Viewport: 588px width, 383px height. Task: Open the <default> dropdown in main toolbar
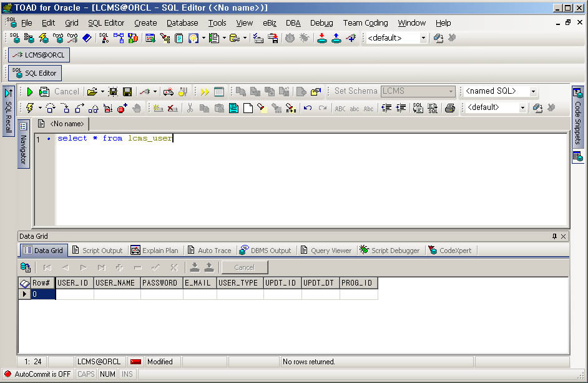pyautogui.click(x=423, y=38)
